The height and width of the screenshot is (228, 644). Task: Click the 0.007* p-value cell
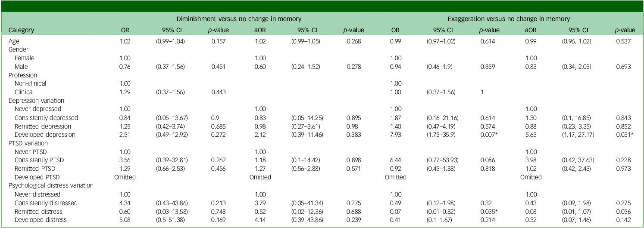coord(489,135)
